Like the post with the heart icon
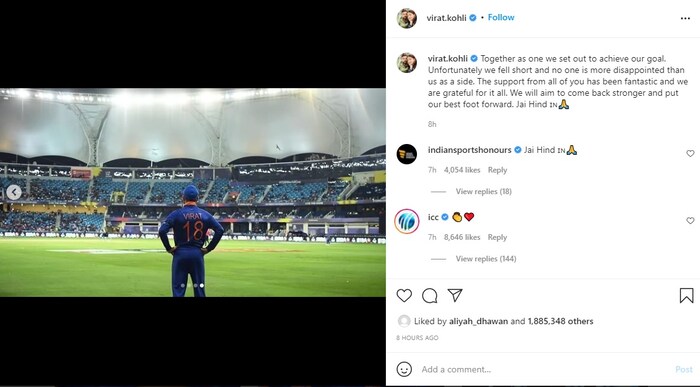 click(x=404, y=295)
